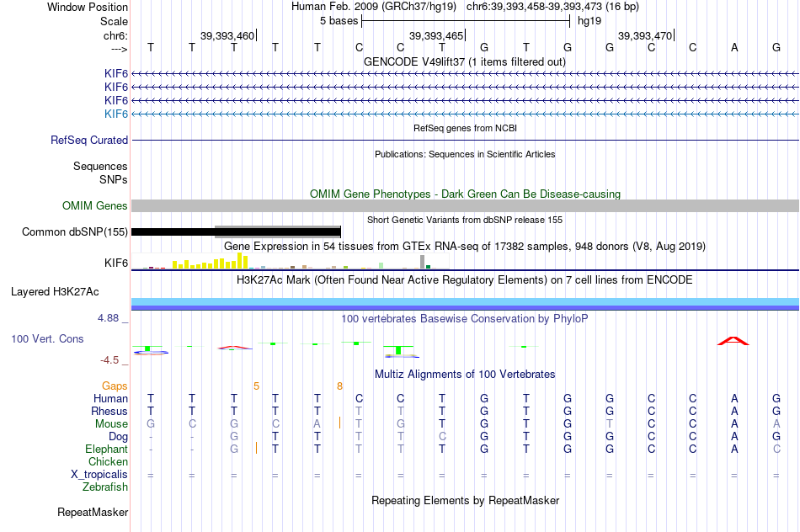800x532 pixels.
Task: Click the Human Feb. 2009 (GRCh37/hg19) title
Action: [375, 7]
